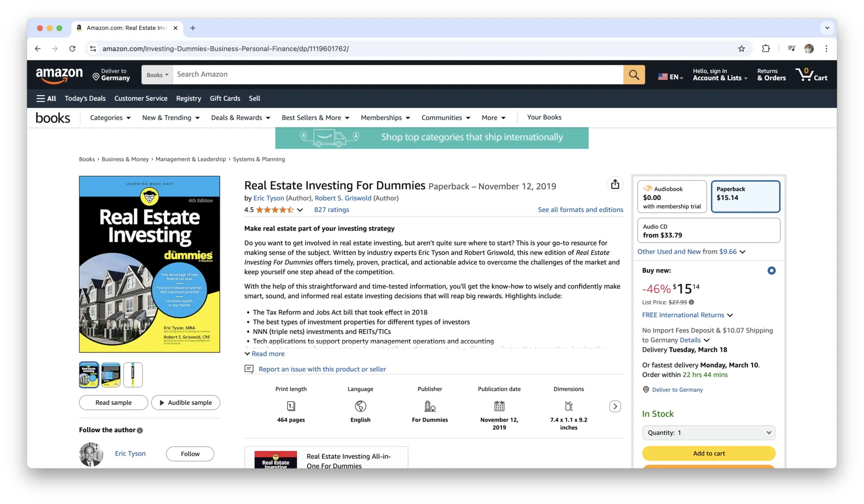Open the All hamburger menu
The height and width of the screenshot is (504, 864).
(46, 98)
